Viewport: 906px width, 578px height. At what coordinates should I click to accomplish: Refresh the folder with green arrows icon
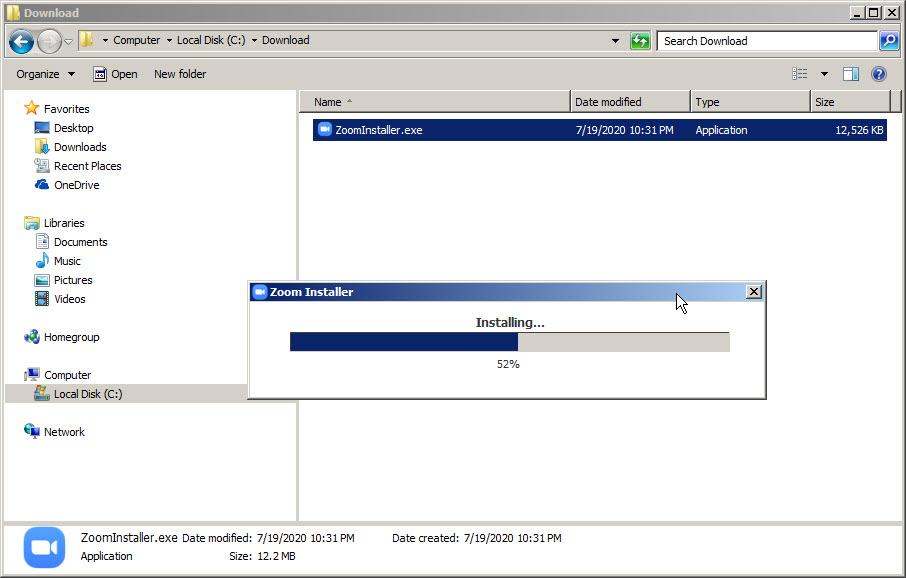[640, 41]
